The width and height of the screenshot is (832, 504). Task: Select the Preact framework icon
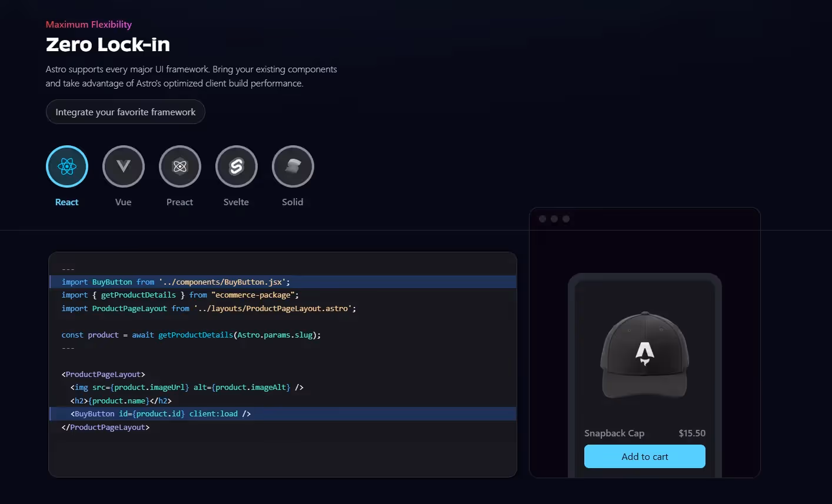click(x=179, y=166)
